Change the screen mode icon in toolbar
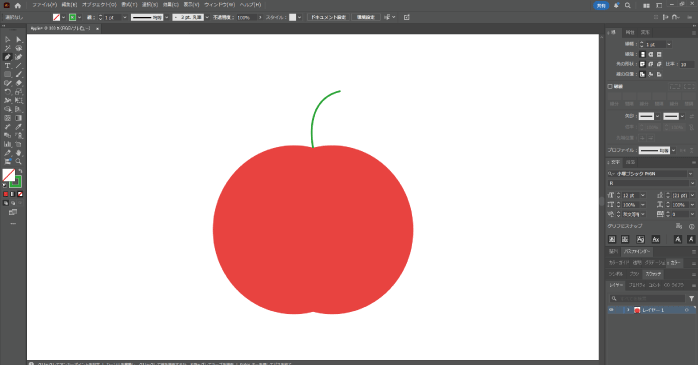The width and height of the screenshot is (698, 365). pyautogui.click(x=13, y=213)
